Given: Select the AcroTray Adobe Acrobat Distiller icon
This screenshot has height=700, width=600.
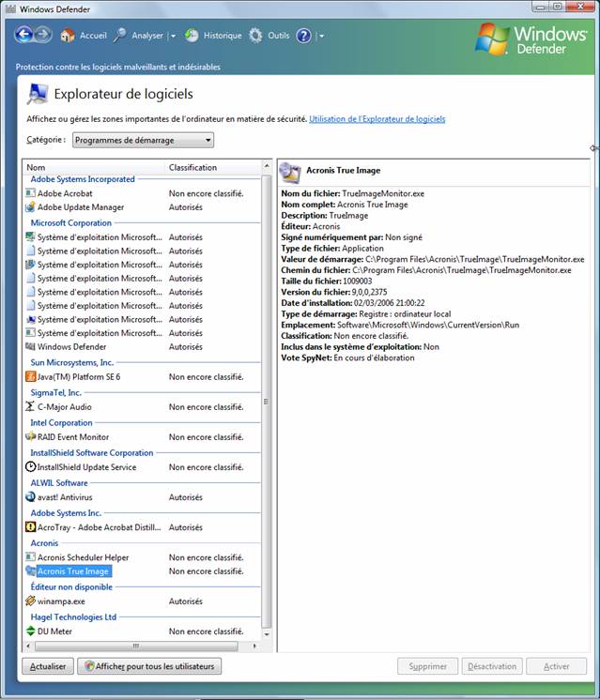Looking at the screenshot, I should [x=30, y=526].
